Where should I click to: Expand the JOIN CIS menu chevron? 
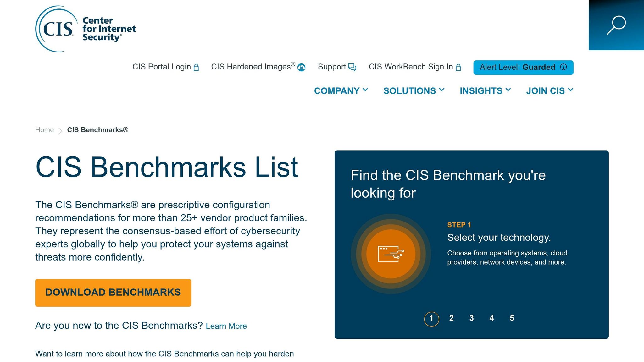pos(571,90)
